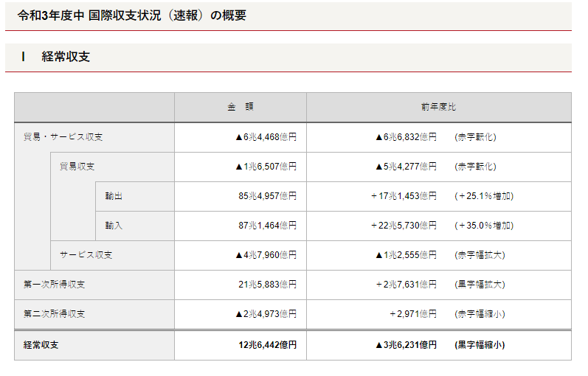This screenshot has height=376, width=588.
Task: Click the 85兆4,957億円 export amount
Action: coord(267,196)
